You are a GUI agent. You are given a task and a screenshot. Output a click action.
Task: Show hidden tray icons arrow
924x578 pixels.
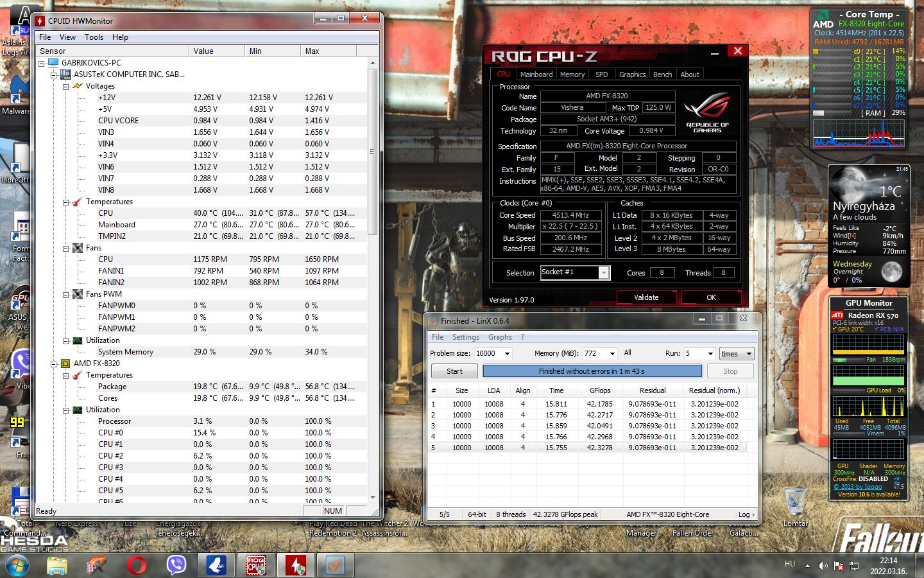(x=808, y=565)
